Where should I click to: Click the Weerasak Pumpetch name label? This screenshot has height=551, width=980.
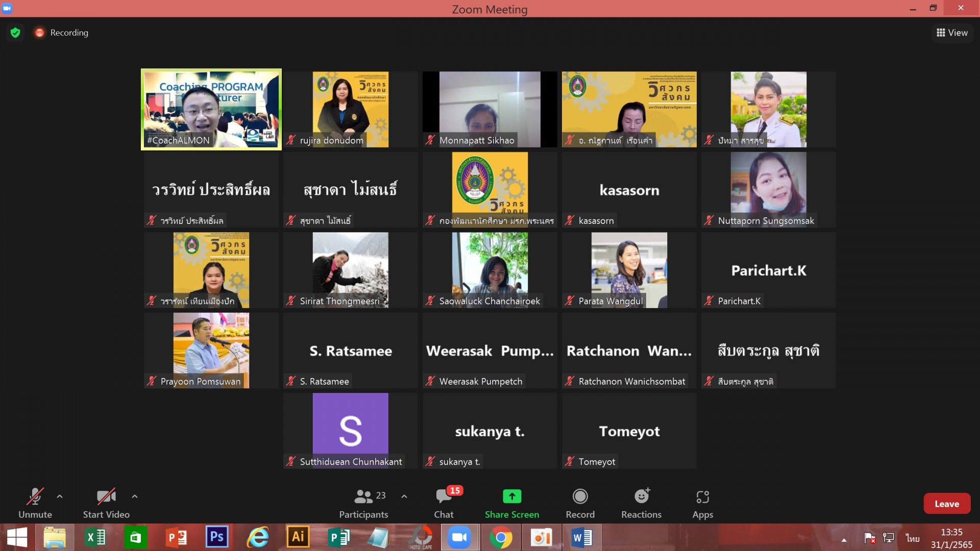[481, 382]
